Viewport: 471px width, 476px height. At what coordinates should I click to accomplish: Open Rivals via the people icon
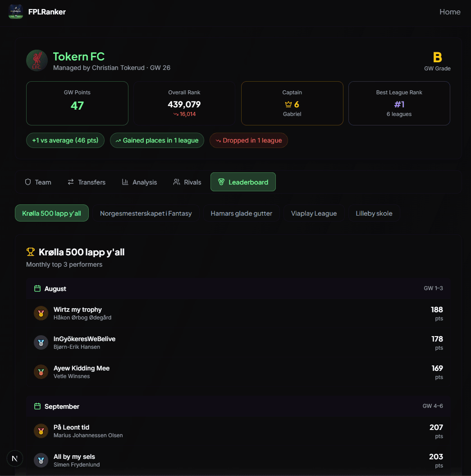tap(176, 182)
